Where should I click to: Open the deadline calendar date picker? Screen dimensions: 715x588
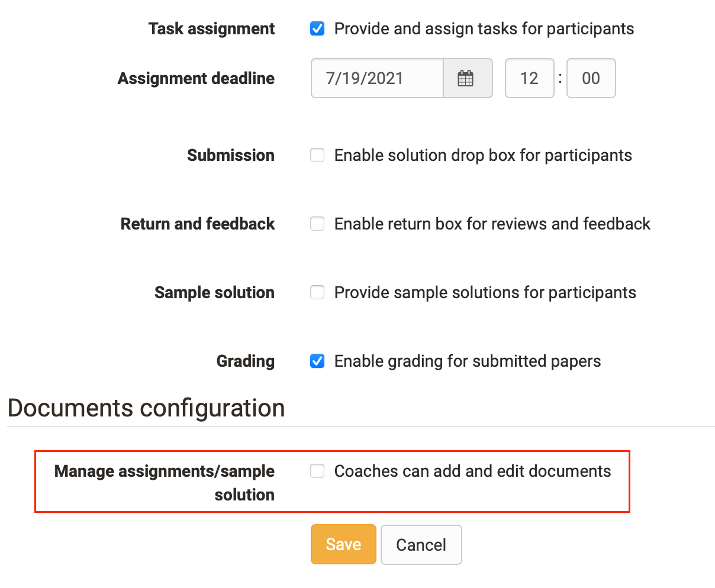click(x=466, y=78)
